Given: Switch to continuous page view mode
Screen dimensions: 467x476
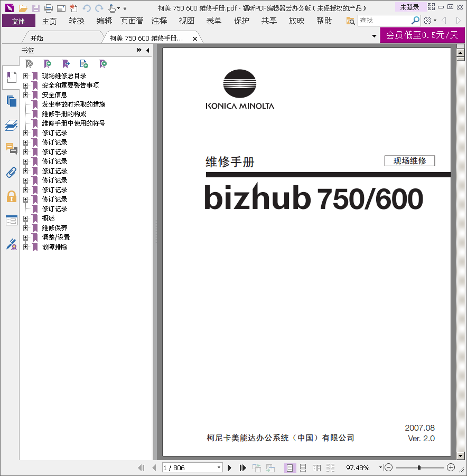Looking at the screenshot, I should pos(303,468).
